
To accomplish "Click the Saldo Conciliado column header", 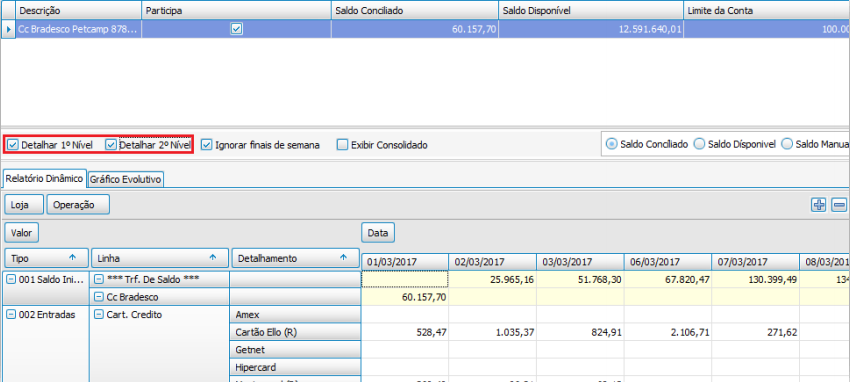I will 415,11.
